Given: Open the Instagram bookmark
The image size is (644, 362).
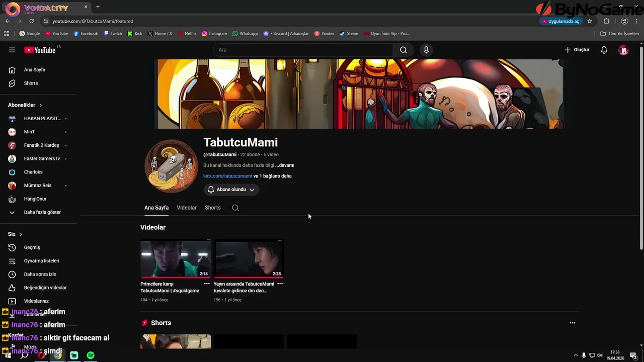Looking at the screenshot, I should point(214,34).
